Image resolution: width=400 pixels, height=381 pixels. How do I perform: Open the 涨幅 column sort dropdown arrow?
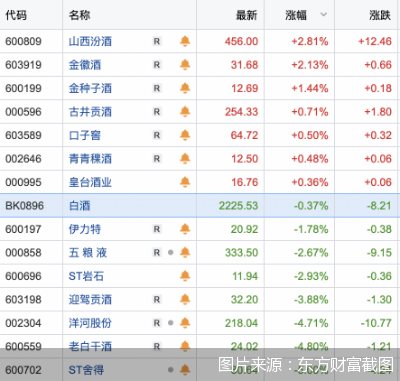[x=323, y=15]
